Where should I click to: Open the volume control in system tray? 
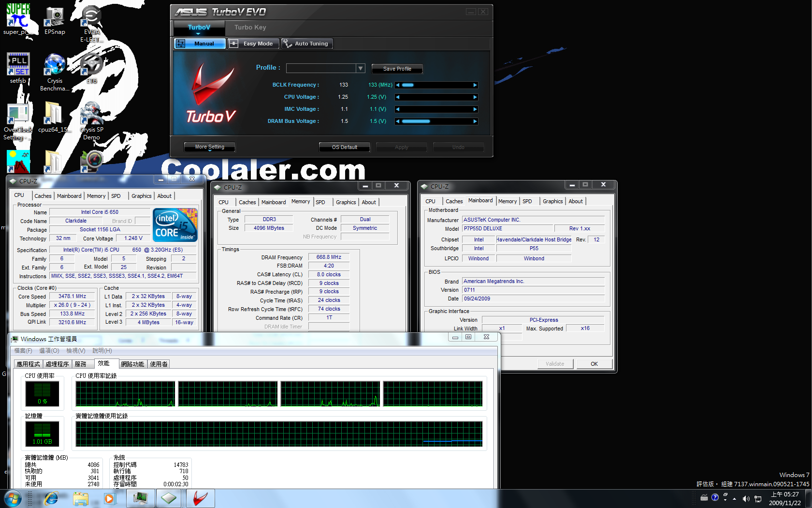pos(746,498)
